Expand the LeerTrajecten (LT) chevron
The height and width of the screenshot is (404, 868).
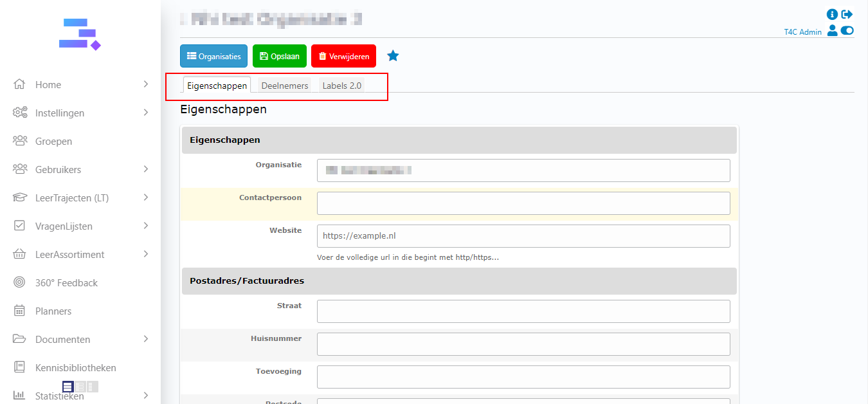[x=146, y=197]
